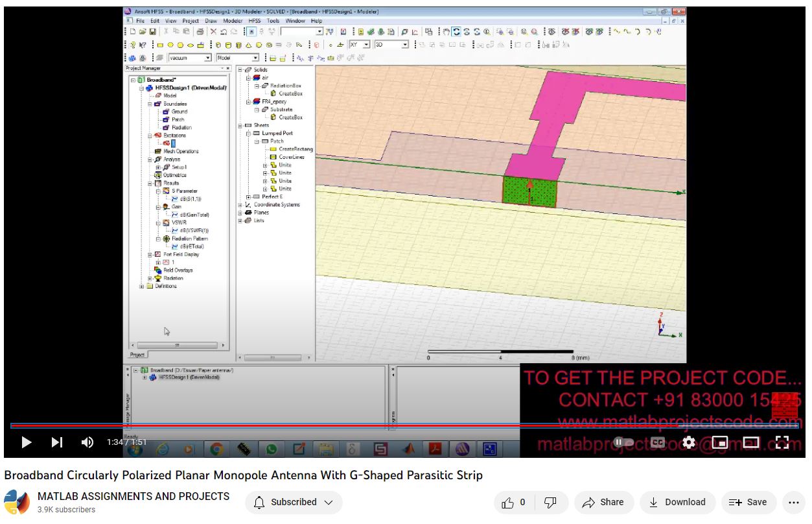Select the Draw rectangle tool
812x524 pixels.
[160, 45]
